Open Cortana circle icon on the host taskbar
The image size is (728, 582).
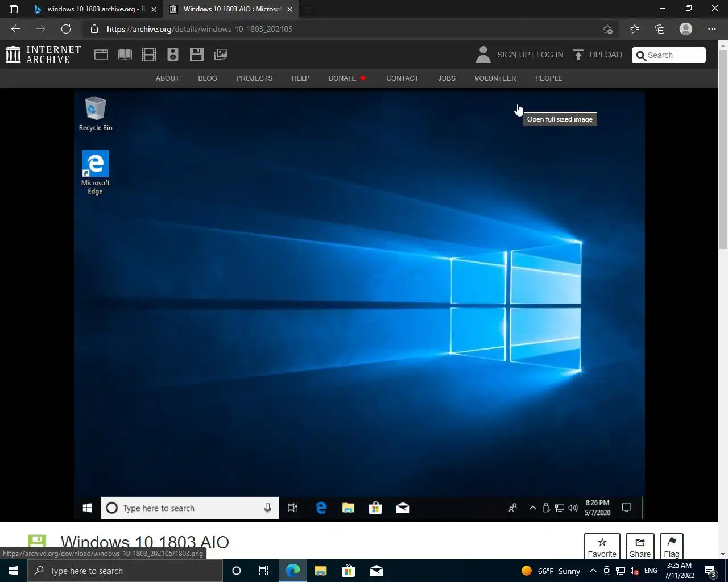pyautogui.click(x=237, y=571)
